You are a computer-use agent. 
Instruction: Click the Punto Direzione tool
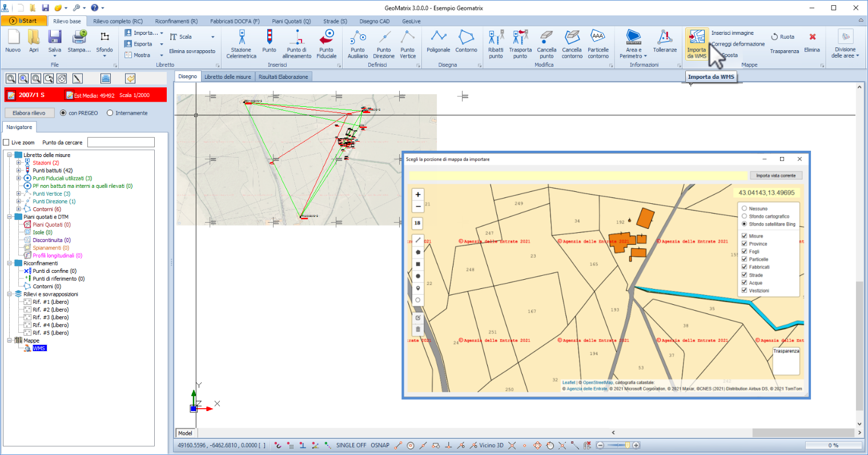384,43
